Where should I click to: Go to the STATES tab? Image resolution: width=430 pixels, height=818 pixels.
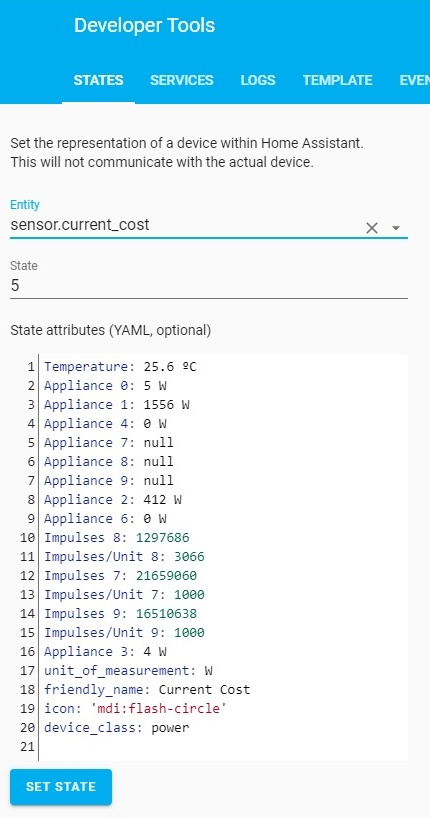tap(99, 80)
